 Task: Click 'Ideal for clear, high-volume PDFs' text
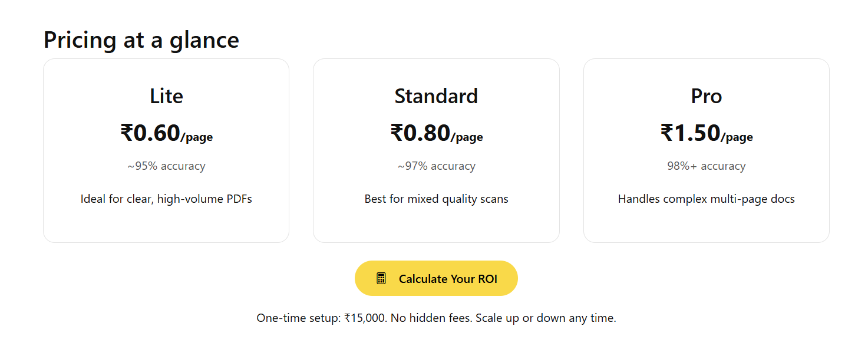point(166,199)
